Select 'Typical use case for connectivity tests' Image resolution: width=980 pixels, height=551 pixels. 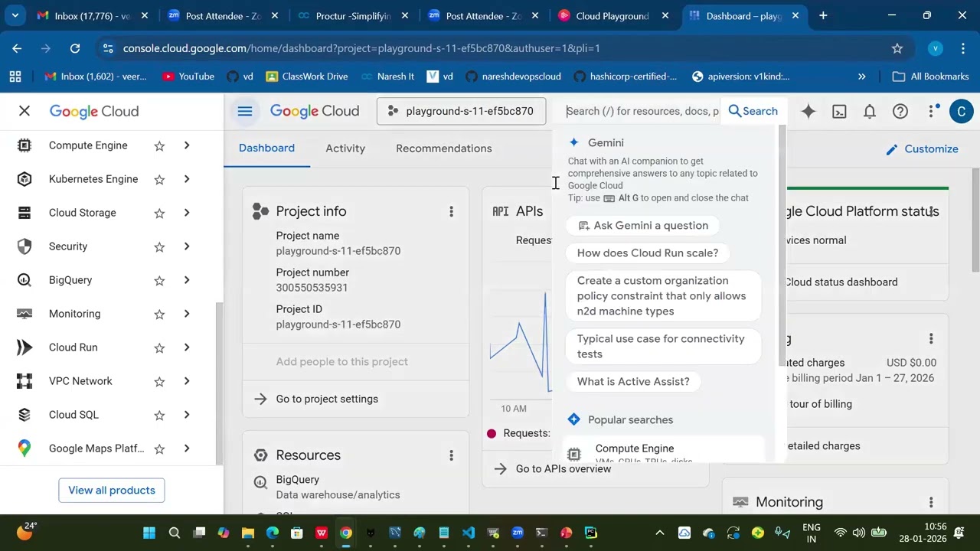click(663, 347)
